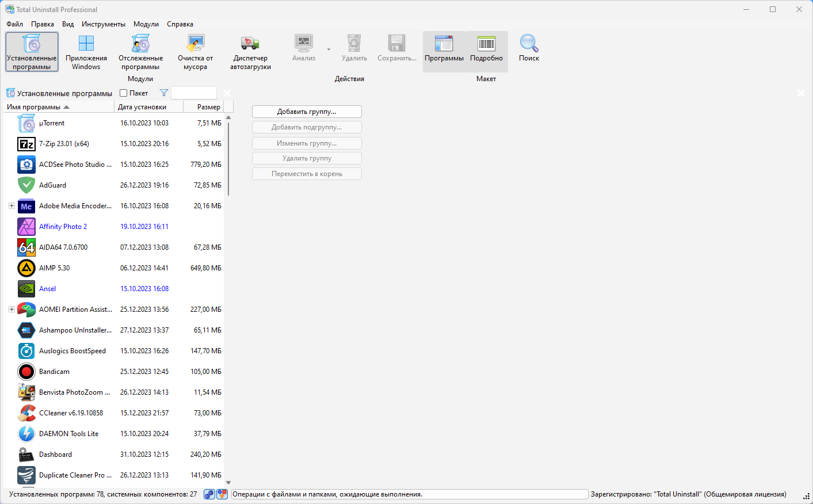The image size is (813, 504).
Task: Open the Отслеженные программы module
Action: (140, 51)
